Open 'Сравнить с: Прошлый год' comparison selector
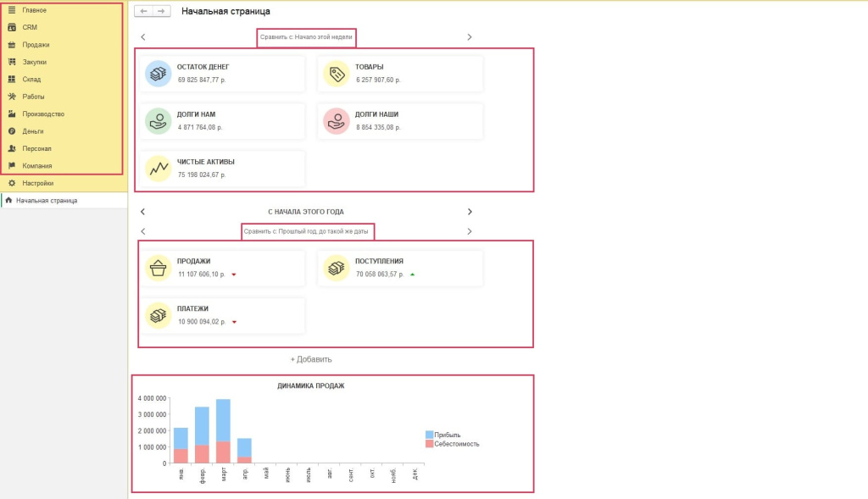This screenshot has height=499, width=868. pos(306,231)
